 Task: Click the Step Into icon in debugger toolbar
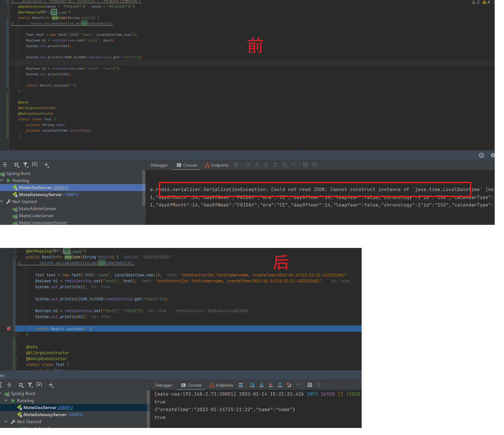257,165
